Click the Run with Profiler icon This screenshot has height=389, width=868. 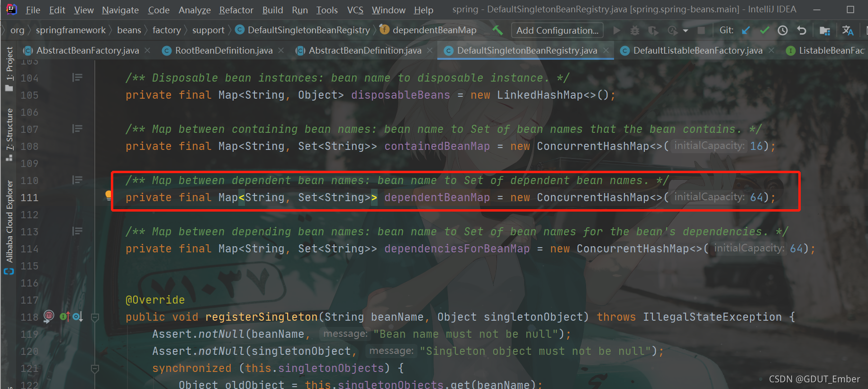(672, 30)
